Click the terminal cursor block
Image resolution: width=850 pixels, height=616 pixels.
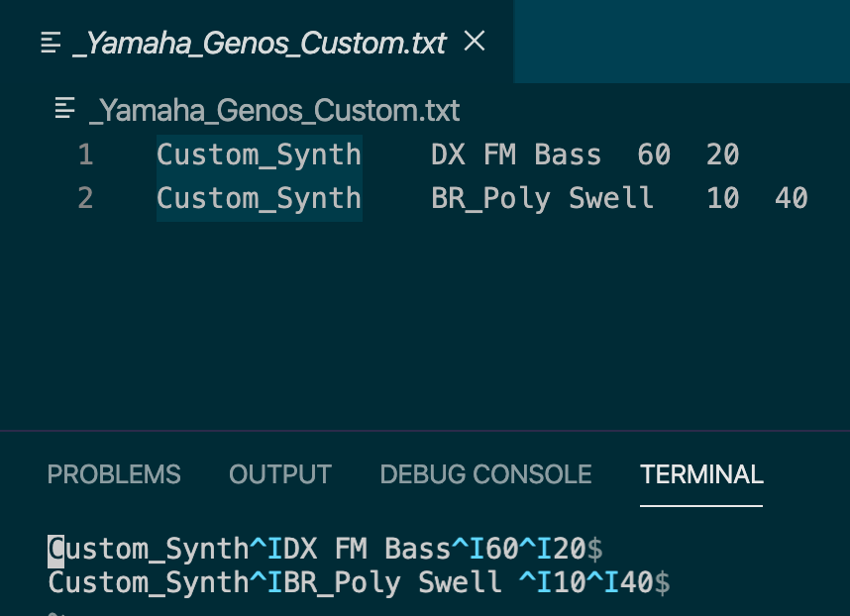(x=56, y=548)
